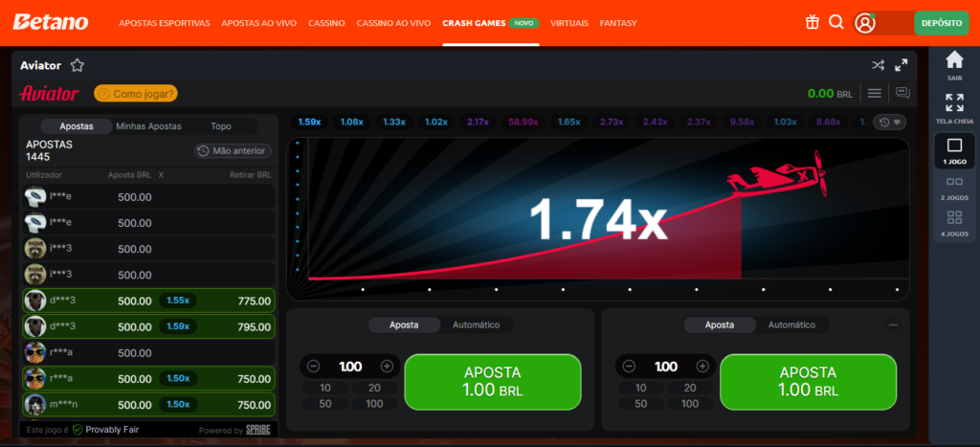Set left bet to 20
The width and height of the screenshot is (980, 447).
pyautogui.click(x=374, y=388)
